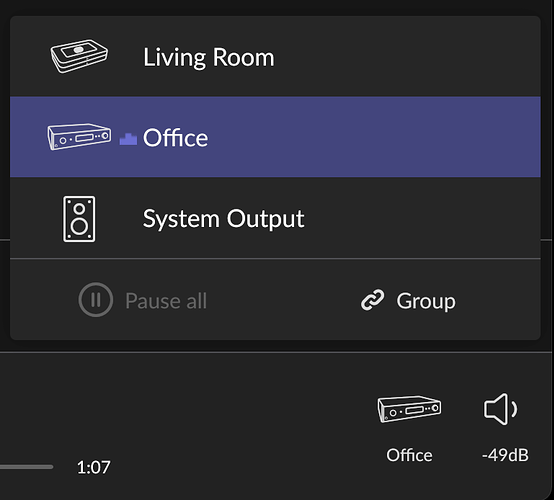
Task: Click empty area of highlighted Office row
Action: pyautogui.click(x=375, y=137)
